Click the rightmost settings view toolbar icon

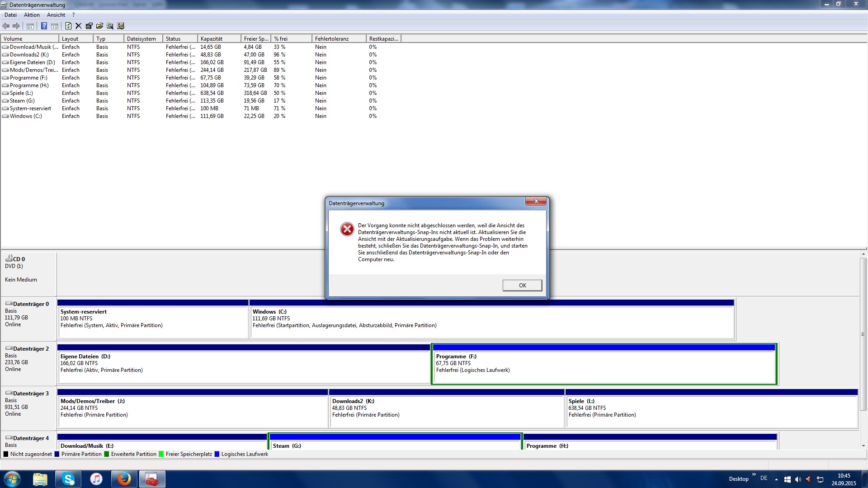coord(121,26)
